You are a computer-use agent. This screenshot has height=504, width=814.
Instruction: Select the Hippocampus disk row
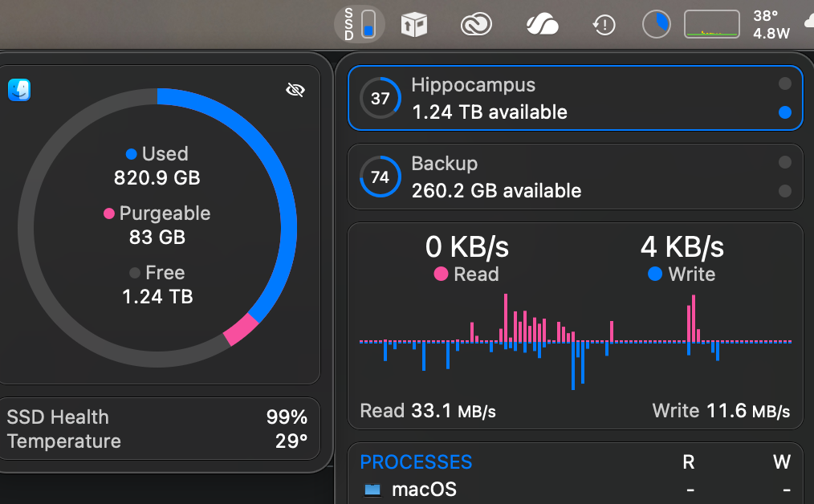(562, 98)
